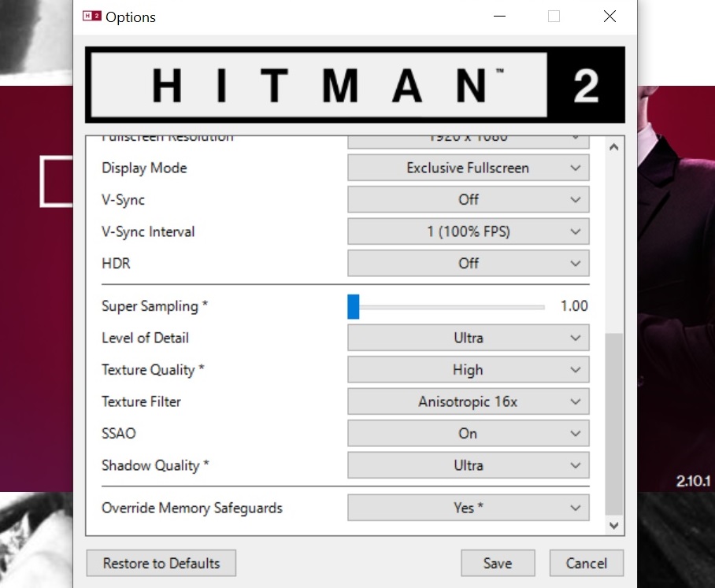Click the HDR label

(x=116, y=264)
